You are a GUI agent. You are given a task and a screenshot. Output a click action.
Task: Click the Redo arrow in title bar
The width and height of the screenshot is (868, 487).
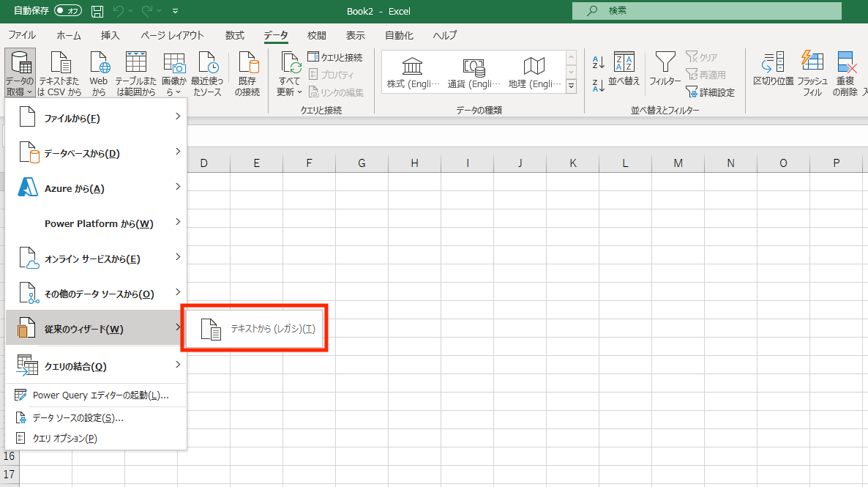(146, 10)
